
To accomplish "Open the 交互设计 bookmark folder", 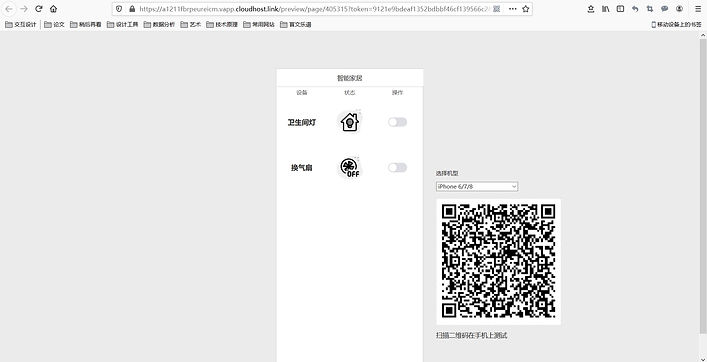I will coord(21,25).
